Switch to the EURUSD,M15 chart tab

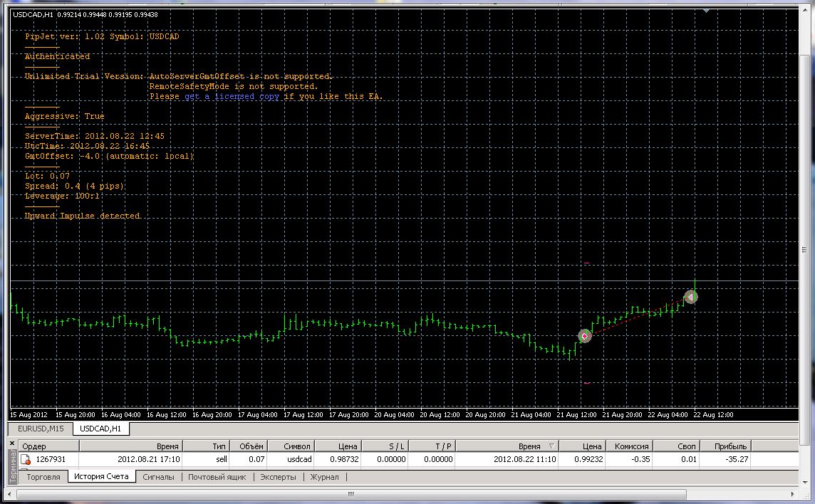tap(41, 429)
